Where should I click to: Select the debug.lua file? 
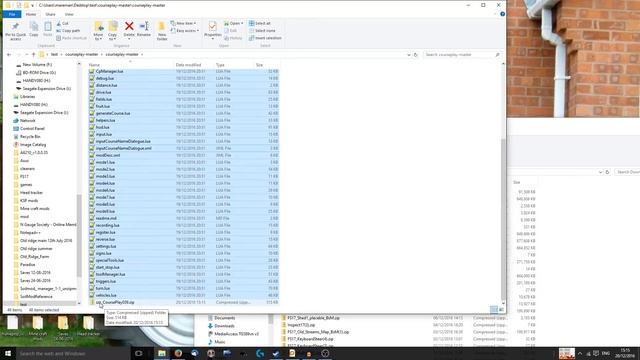(104, 78)
